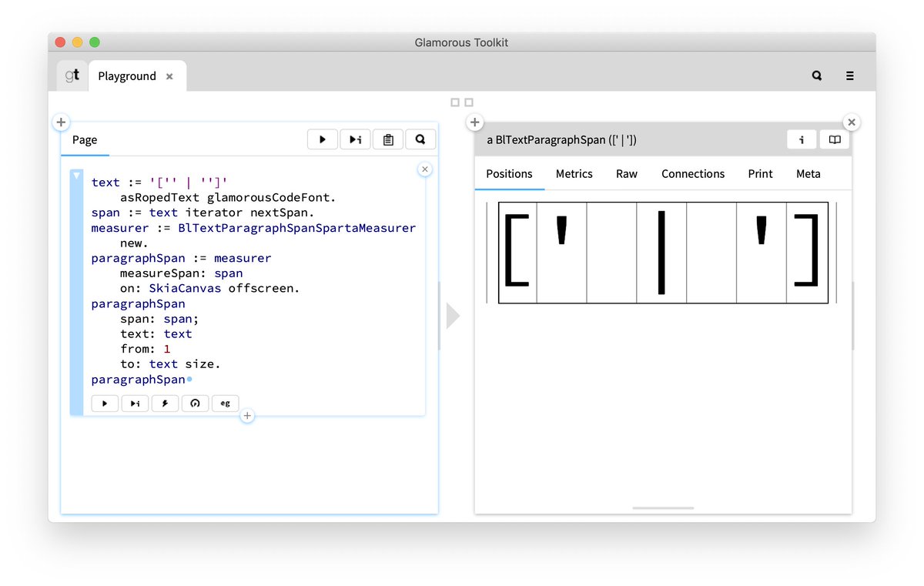Click 'measureSpan:' in the code
Image resolution: width=924 pixels, height=586 pixels.
(x=163, y=273)
